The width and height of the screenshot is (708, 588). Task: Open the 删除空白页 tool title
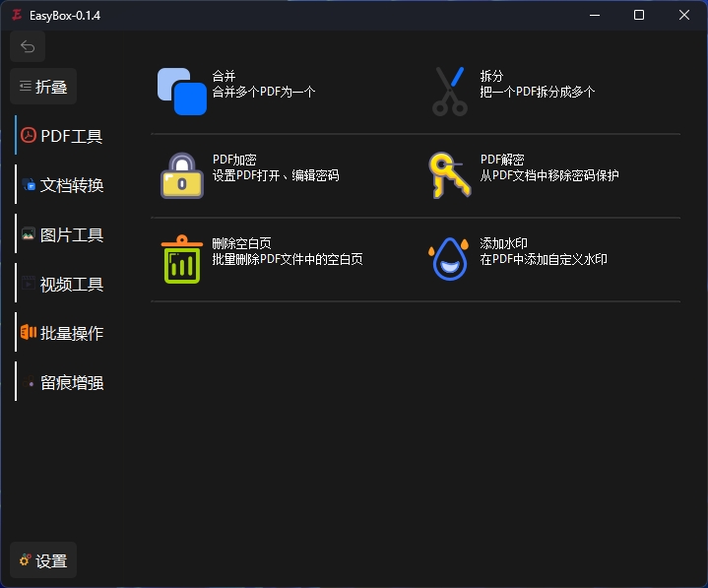coord(241,243)
